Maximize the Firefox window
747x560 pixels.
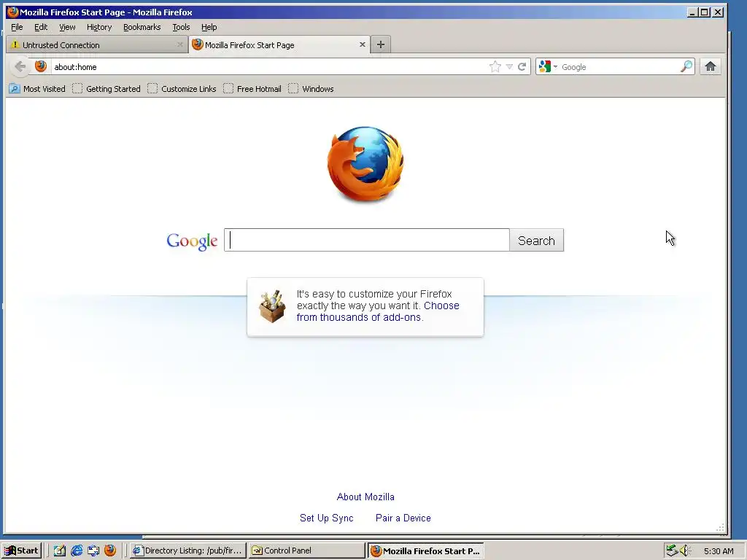pyautogui.click(x=705, y=12)
